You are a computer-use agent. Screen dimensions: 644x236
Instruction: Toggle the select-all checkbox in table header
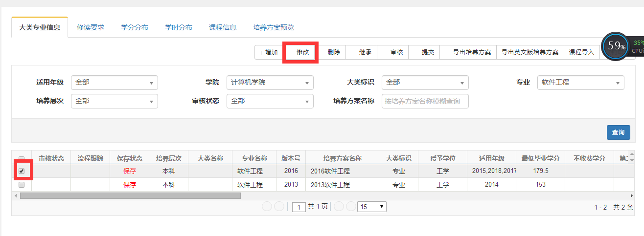point(22,159)
